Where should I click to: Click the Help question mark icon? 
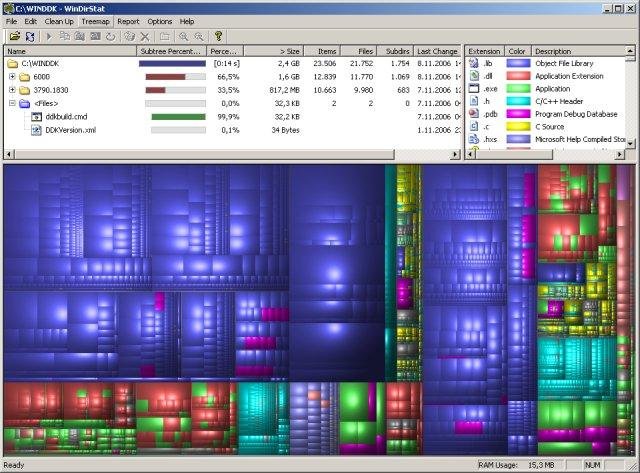(218, 36)
